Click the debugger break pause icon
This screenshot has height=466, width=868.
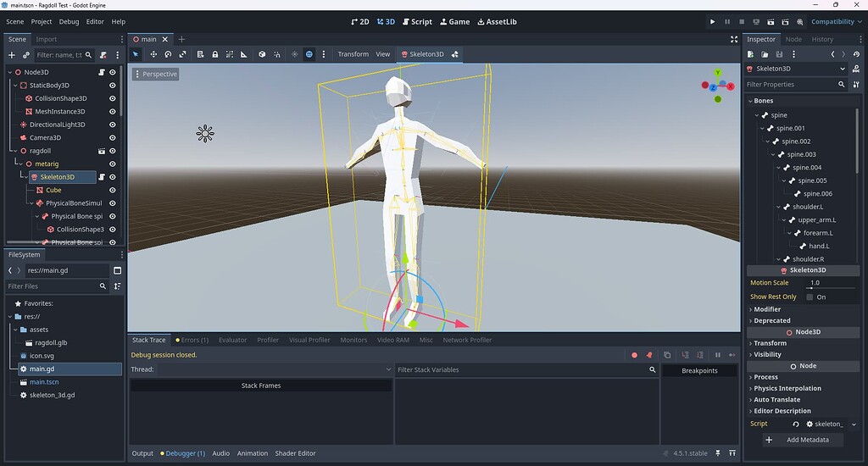click(717, 355)
